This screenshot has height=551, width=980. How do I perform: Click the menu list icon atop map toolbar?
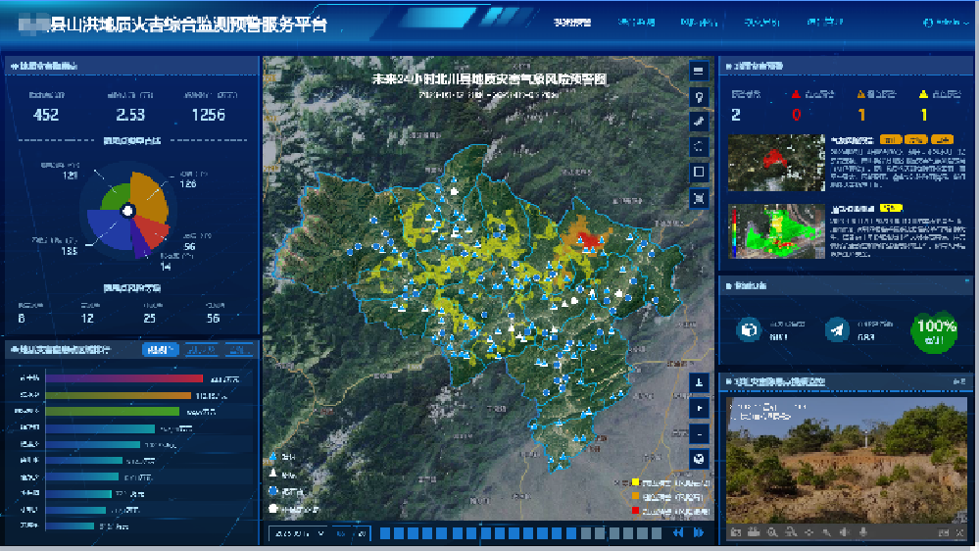click(699, 71)
